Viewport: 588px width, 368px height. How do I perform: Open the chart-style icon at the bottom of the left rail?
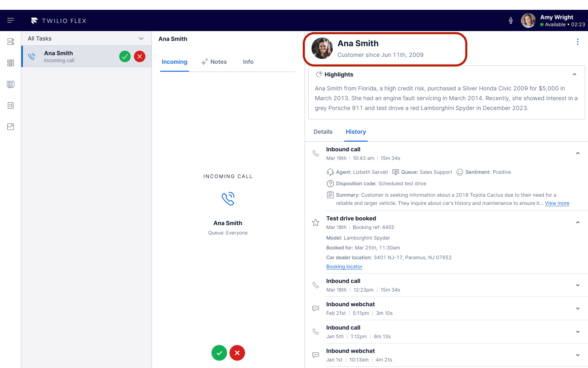11,127
